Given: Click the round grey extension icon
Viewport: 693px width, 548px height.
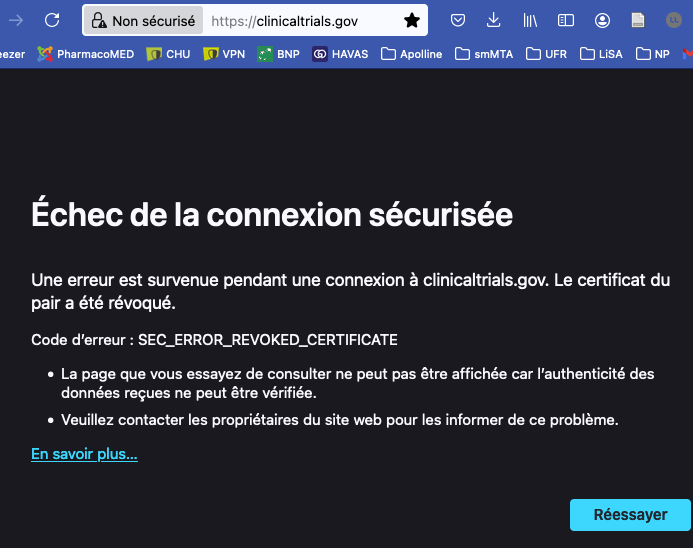Looking at the screenshot, I should (x=674, y=20).
